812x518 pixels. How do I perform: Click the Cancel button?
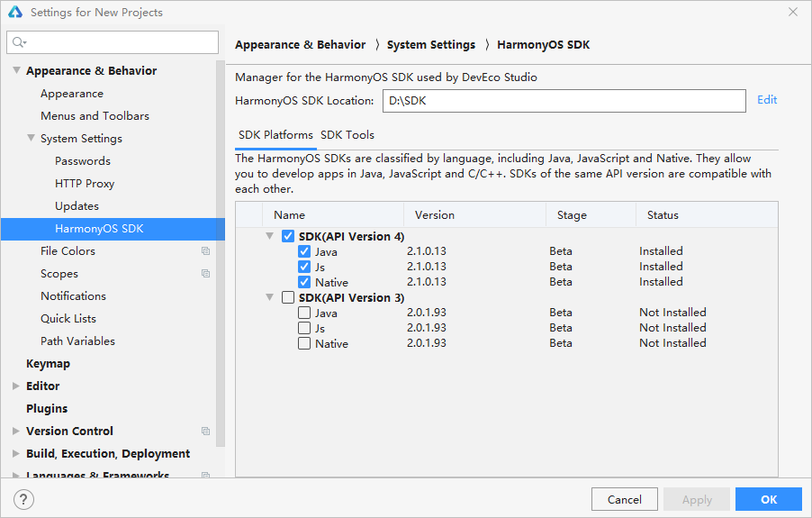(625, 499)
